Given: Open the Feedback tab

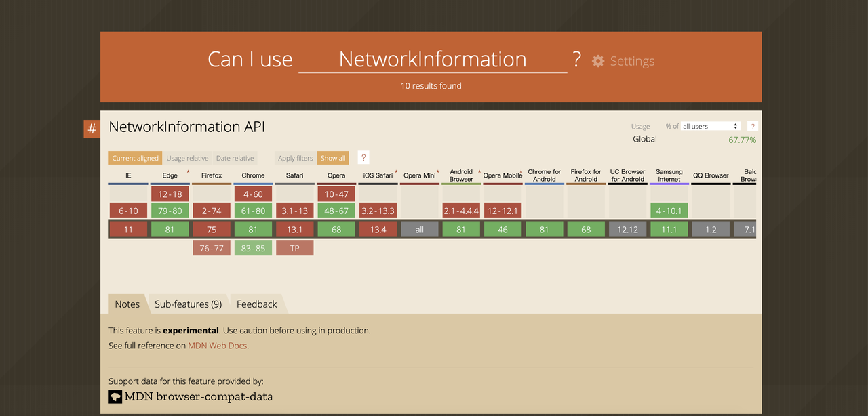Looking at the screenshot, I should [256, 304].
